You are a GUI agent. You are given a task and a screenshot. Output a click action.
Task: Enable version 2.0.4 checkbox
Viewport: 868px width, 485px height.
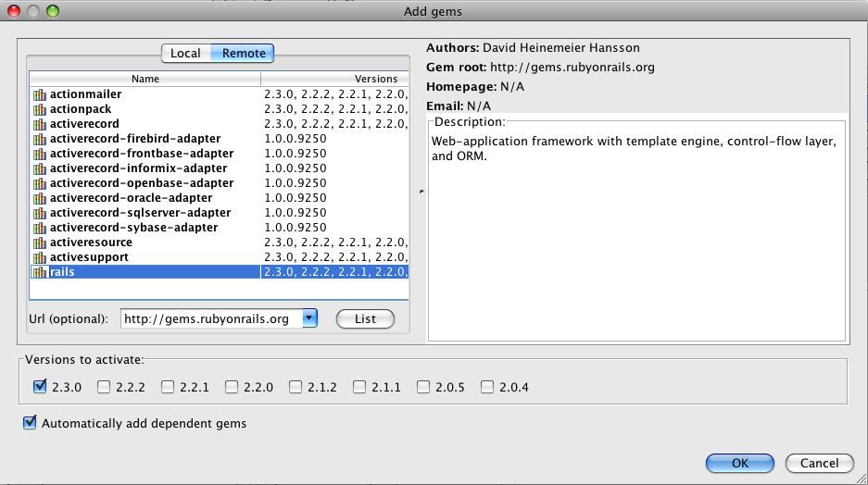tap(487, 387)
